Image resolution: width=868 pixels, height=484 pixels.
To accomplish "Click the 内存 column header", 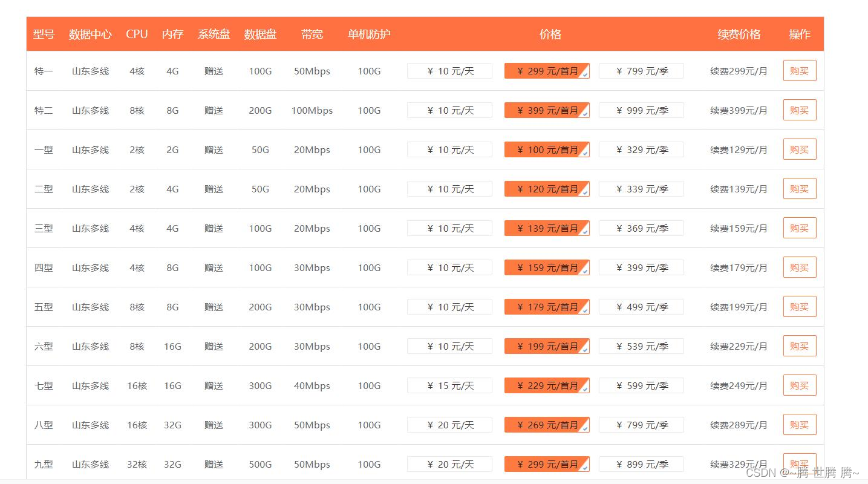I will point(172,34).
